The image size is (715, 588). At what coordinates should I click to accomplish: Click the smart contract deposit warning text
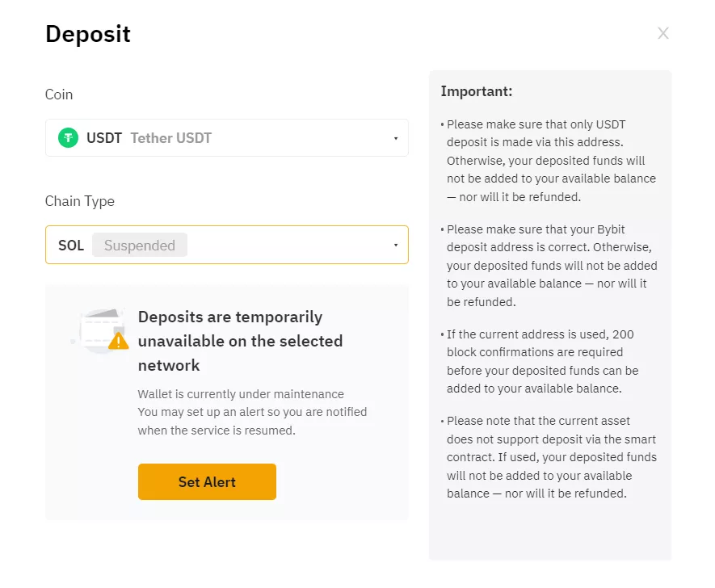coord(551,456)
